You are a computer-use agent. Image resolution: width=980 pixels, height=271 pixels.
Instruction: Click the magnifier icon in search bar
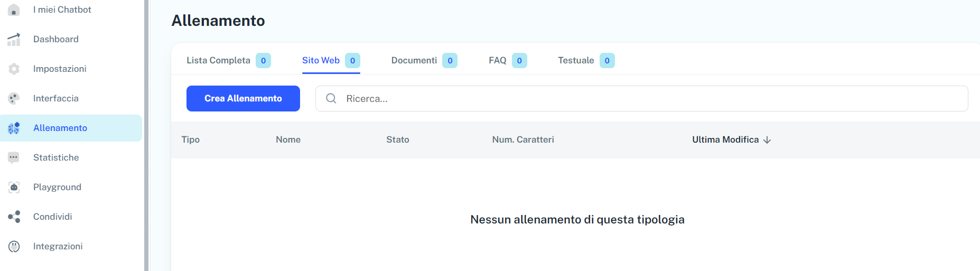pos(331,99)
